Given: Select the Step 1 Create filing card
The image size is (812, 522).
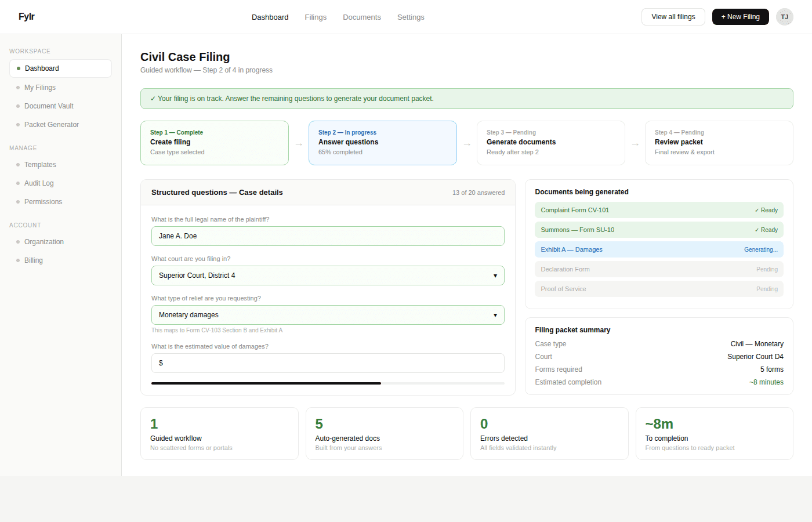Looking at the screenshot, I should point(215,143).
